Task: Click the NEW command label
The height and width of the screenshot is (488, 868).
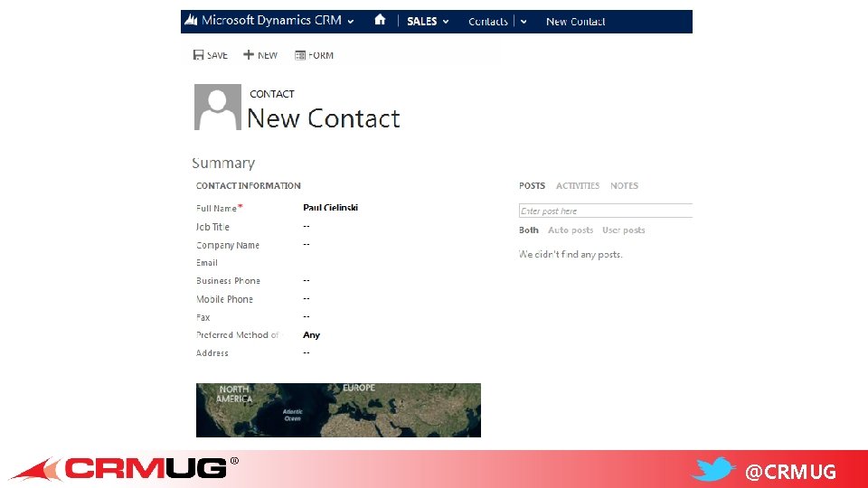Action: click(268, 55)
